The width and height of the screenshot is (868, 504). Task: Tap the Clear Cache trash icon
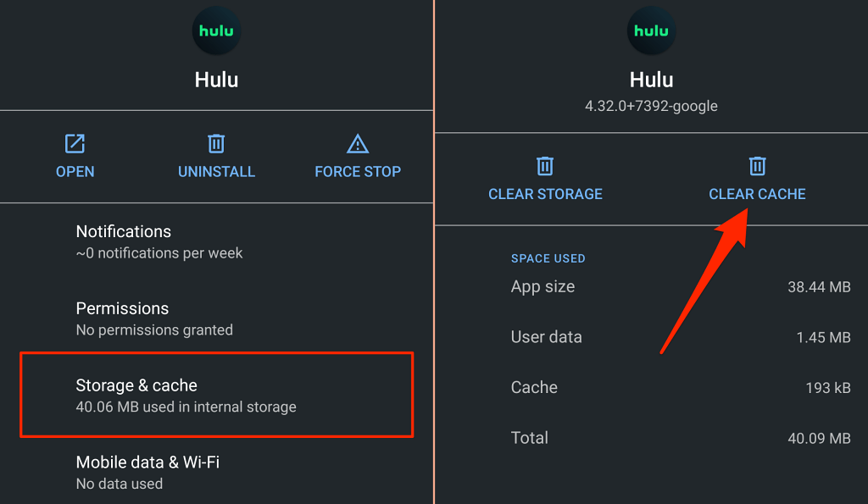pyautogui.click(x=757, y=166)
